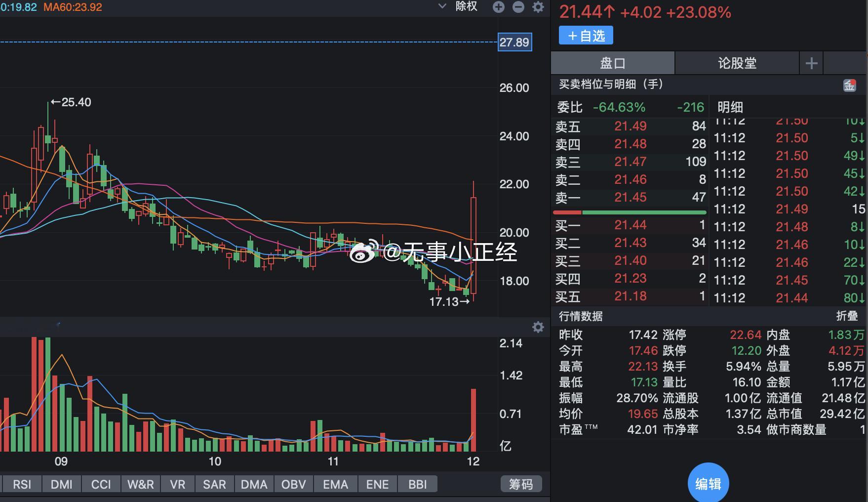868x502 pixels.
Task: Switch to the 论股堂 tab
Action: click(738, 63)
